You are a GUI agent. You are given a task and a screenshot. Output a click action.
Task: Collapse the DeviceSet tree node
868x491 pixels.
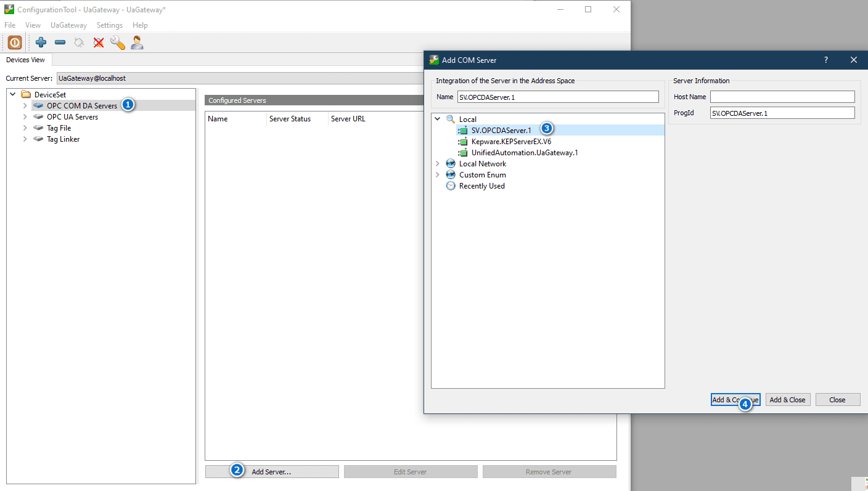(x=12, y=95)
